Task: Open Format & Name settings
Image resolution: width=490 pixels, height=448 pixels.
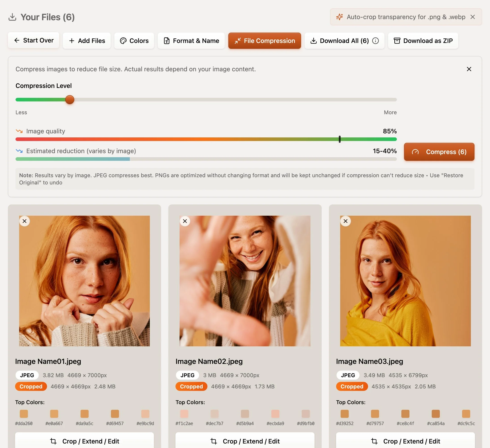Action: pyautogui.click(x=191, y=40)
